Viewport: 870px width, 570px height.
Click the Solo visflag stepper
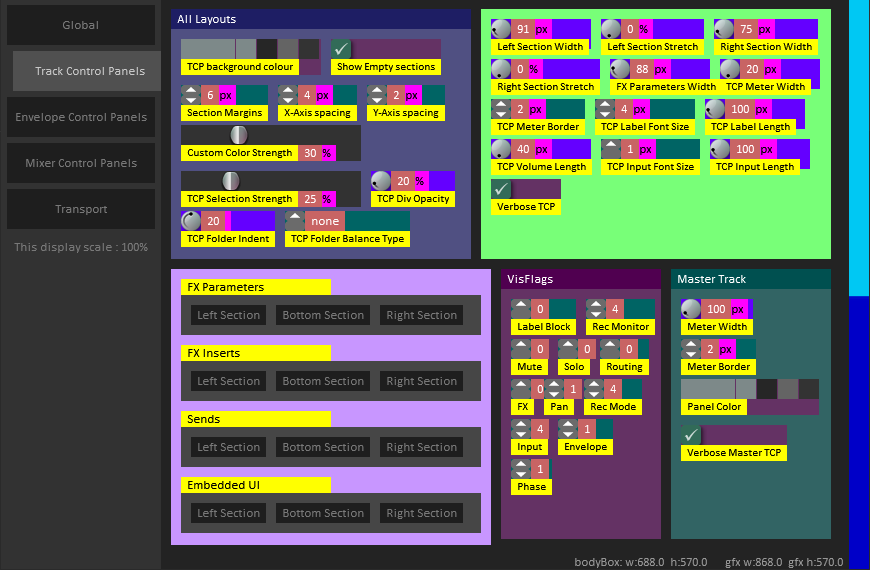click(x=568, y=349)
